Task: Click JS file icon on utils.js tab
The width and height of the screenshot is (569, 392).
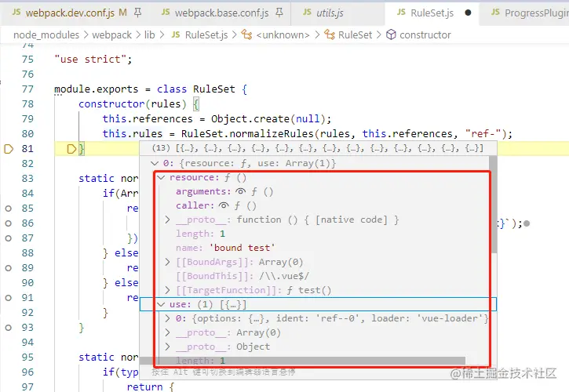Action: (x=307, y=13)
